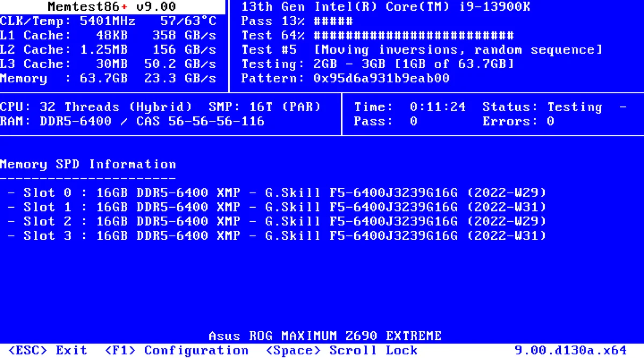This screenshot has width=644, height=358.
Task: Click the 23.3 GB/s memory speed
Action: click(x=180, y=78)
